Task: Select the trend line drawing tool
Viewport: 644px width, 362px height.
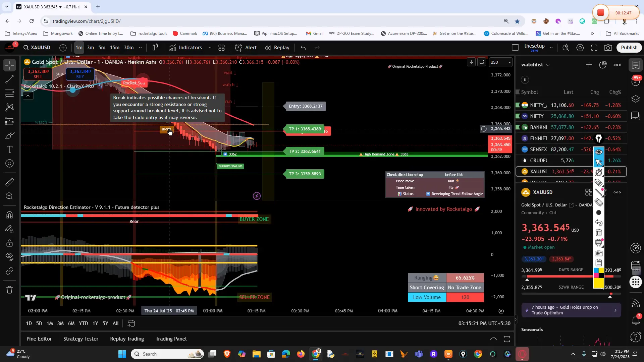Action: pyautogui.click(x=10, y=79)
